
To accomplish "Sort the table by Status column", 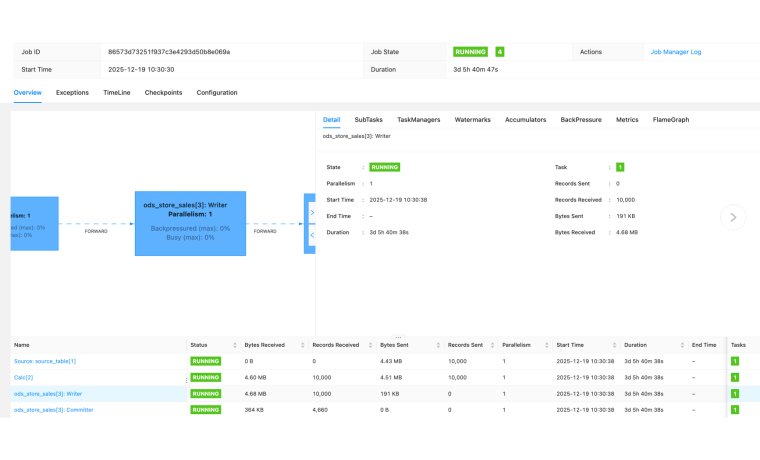I will [234, 345].
